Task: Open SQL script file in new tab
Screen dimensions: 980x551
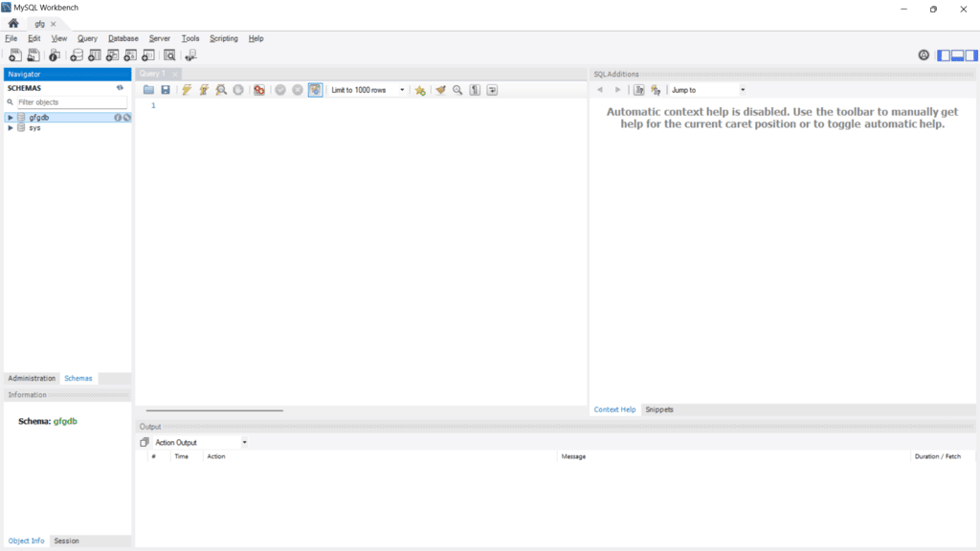Action: click(33, 55)
